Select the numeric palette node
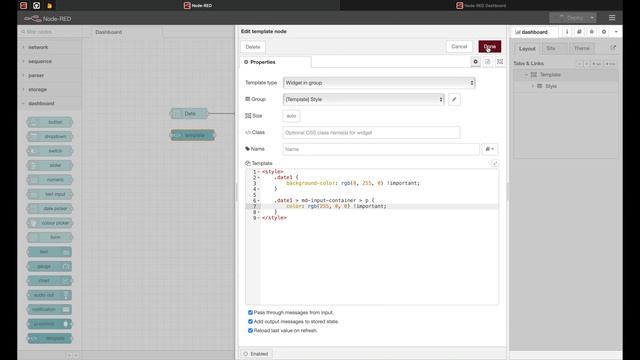The height and width of the screenshot is (360, 640). (50, 180)
